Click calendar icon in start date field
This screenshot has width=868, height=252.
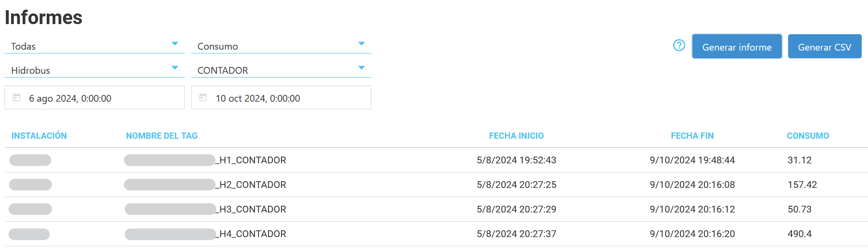[x=17, y=97]
